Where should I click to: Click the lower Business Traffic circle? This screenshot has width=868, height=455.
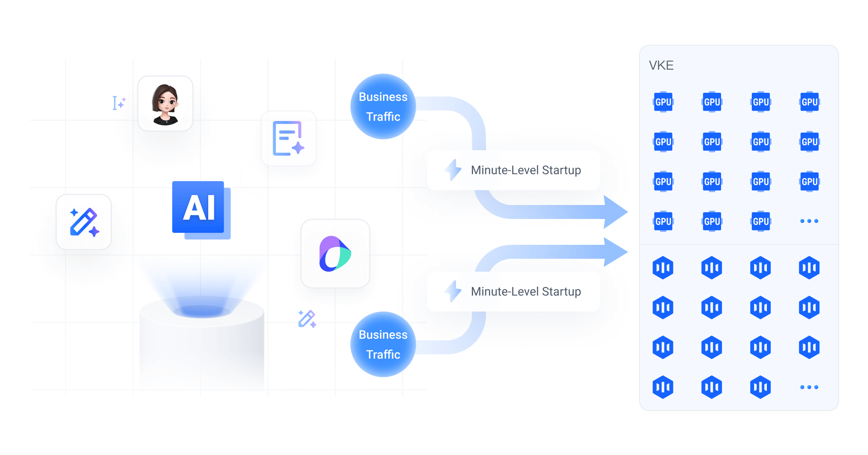(x=383, y=344)
